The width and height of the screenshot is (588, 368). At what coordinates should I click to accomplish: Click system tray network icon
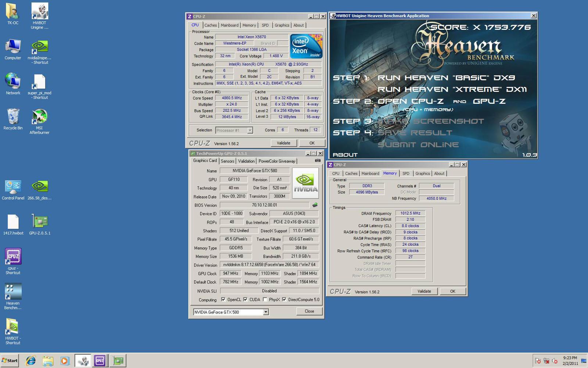pyautogui.click(x=546, y=361)
